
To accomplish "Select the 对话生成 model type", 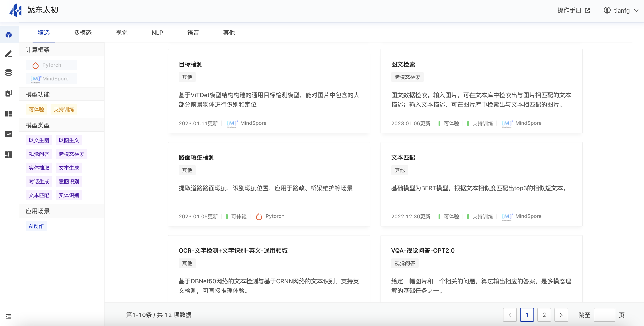I will [x=39, y=182].
